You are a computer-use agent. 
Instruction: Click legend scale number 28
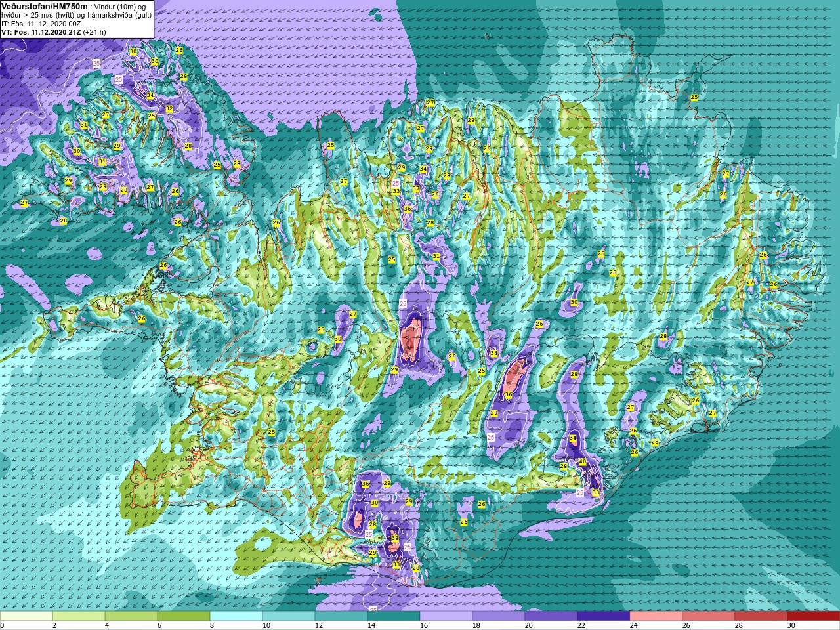[739, 625]
